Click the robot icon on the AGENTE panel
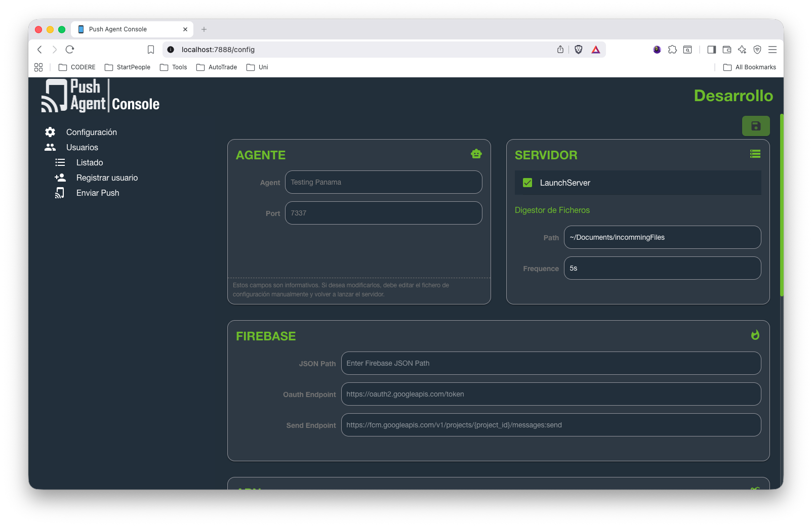The image size is (812, 527). tap(476, 154)
